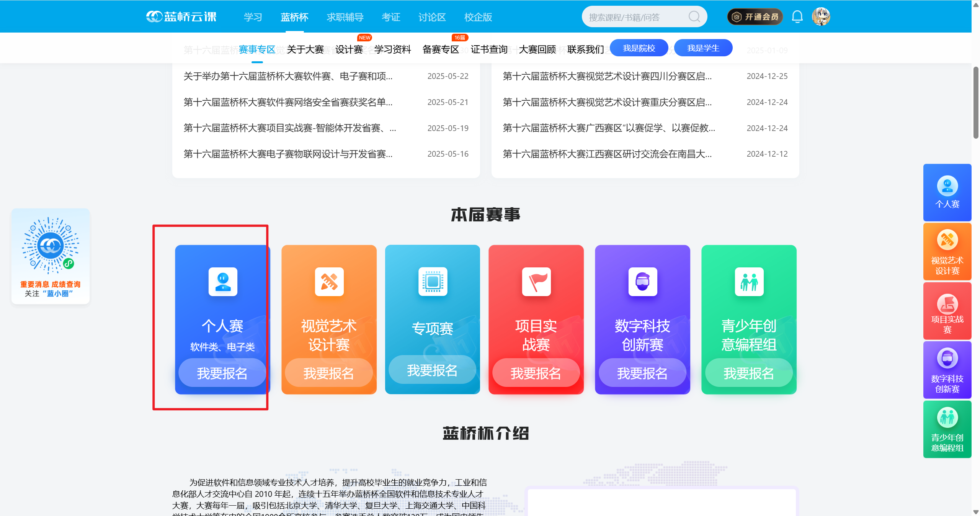980x516 pixels.
Task: Open the 软件赛网络安全省赛获奖名单 news link
Action: (287, 102)
